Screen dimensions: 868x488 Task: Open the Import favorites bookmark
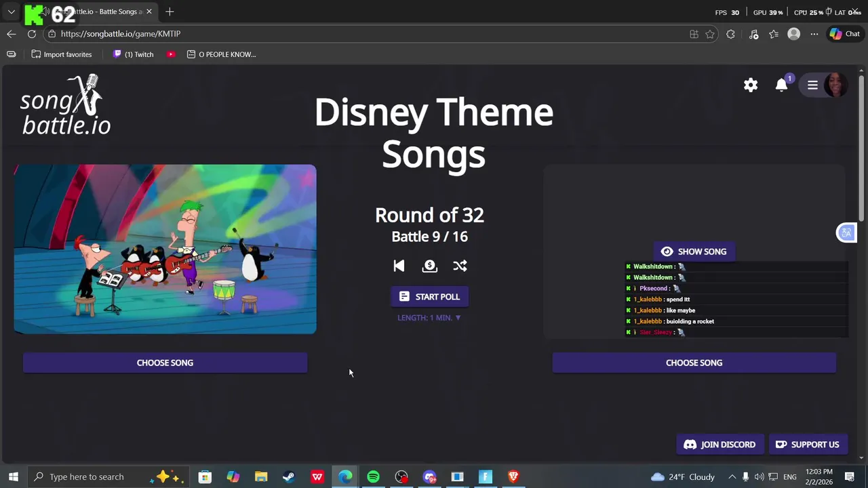click(x=62, y=54)
